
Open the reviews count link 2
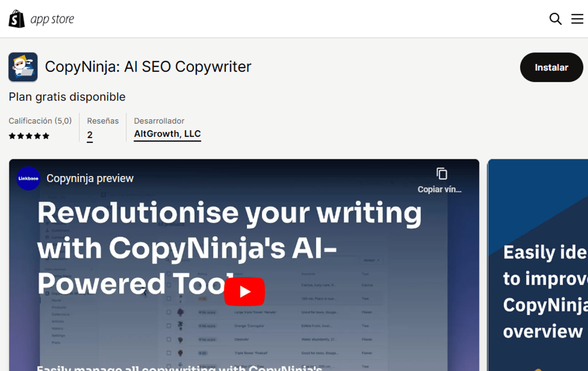point(90,135)
